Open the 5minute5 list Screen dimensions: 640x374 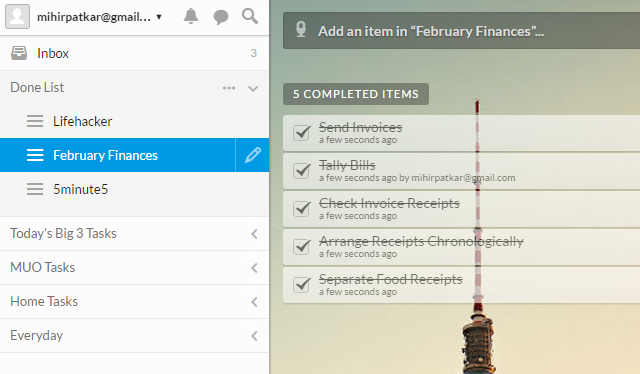click(x=134, y=189)
